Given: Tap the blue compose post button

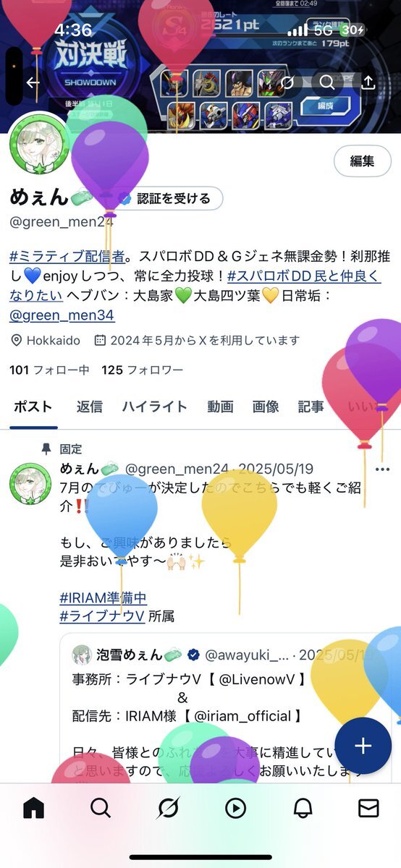Looking at the screenshot, I should (363, 746).
